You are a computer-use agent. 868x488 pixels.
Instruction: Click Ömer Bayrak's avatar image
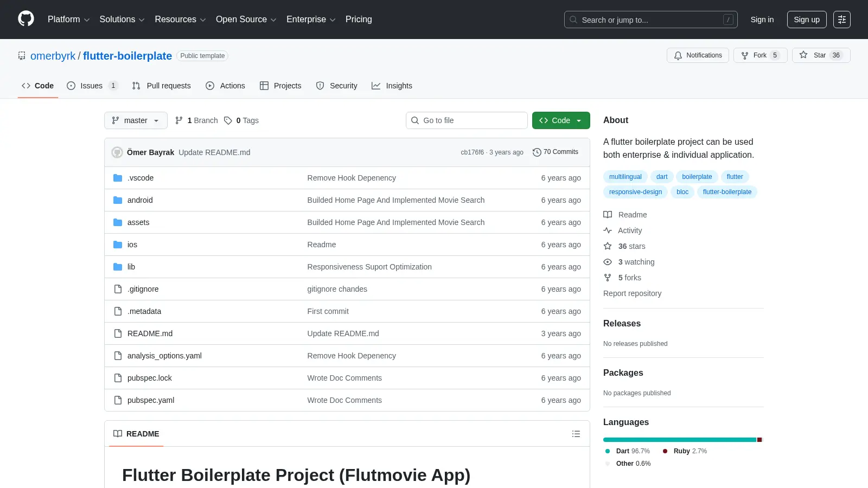117,152
